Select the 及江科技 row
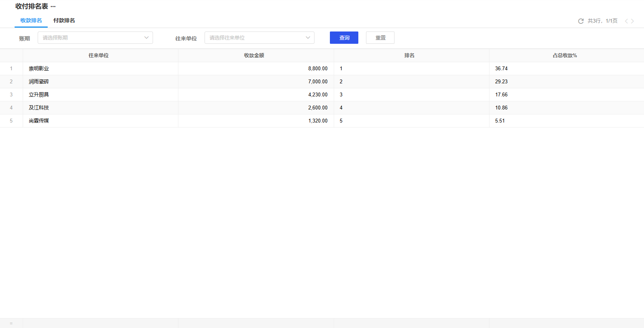644x328 pixels. [39, 108]
